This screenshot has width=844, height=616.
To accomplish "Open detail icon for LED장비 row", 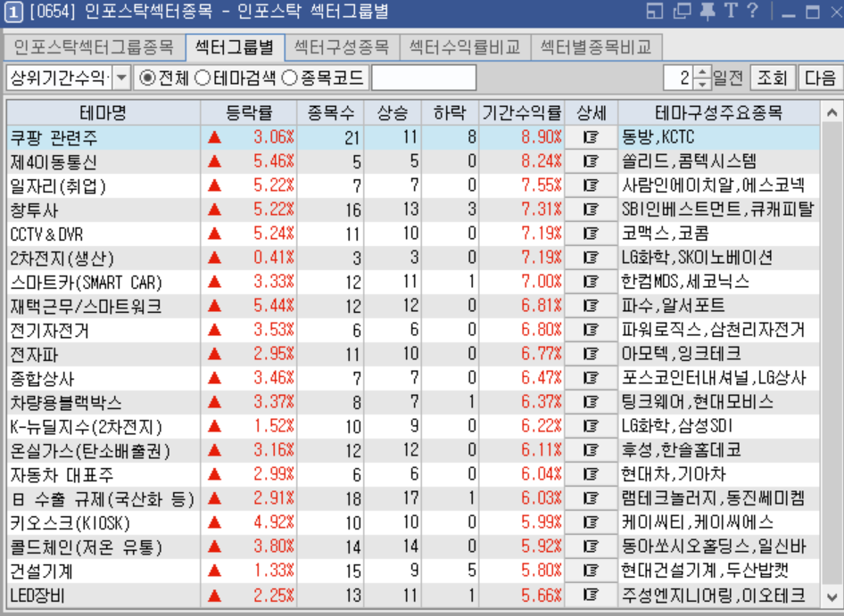I will [x=591, y=595].
